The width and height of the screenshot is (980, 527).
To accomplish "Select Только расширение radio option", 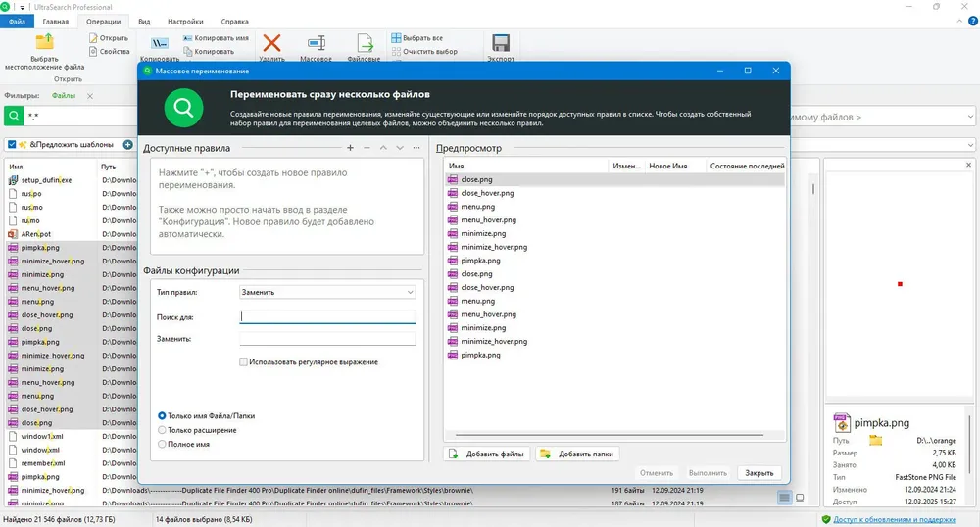I will coord(162,430).
